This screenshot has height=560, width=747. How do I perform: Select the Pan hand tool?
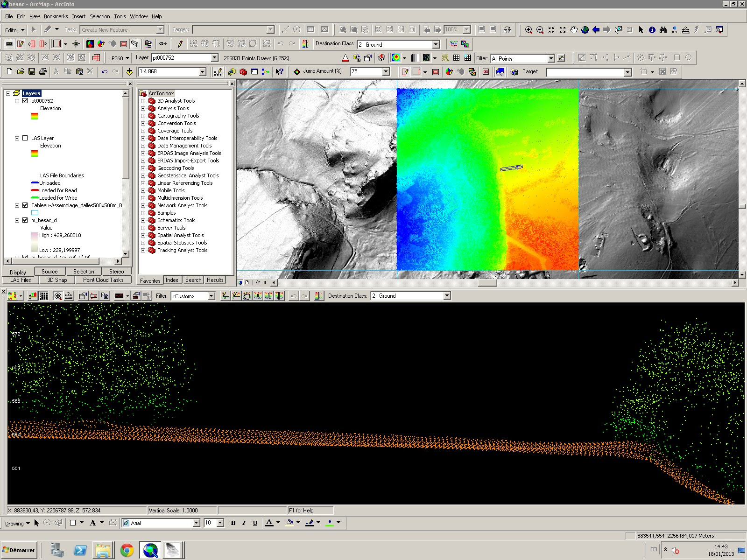click(x=574, y=30)
